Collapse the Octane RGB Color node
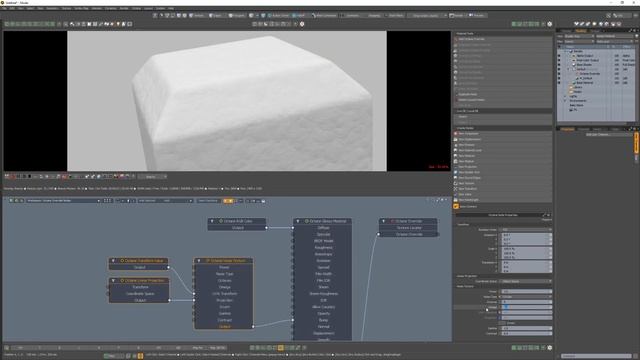This screenshot has width=640, height=360. coord(212,221)
